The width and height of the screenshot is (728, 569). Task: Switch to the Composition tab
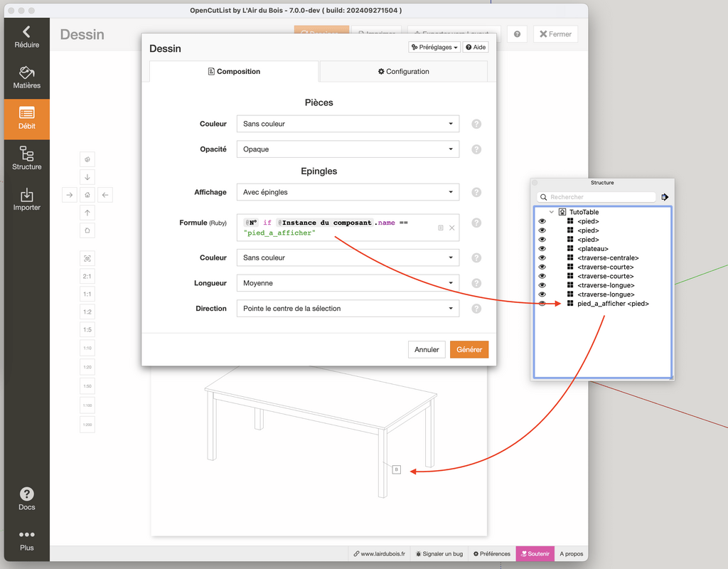[234, 72]
